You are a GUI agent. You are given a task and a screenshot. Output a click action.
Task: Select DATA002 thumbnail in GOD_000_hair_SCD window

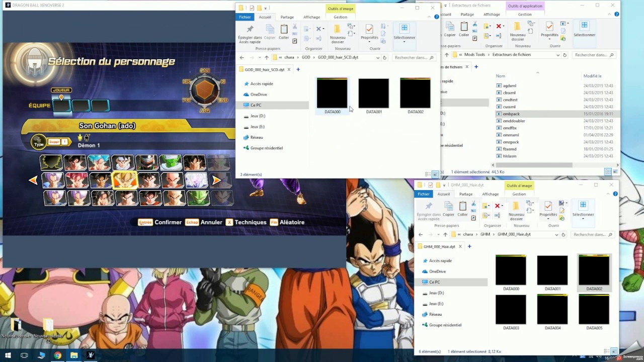coord(415,96)
